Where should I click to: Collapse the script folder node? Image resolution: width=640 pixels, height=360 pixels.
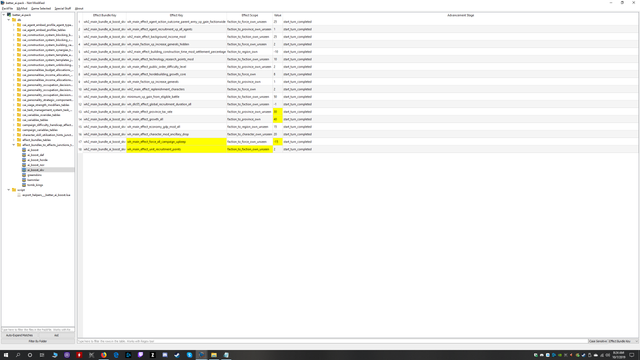click(9, 190)
